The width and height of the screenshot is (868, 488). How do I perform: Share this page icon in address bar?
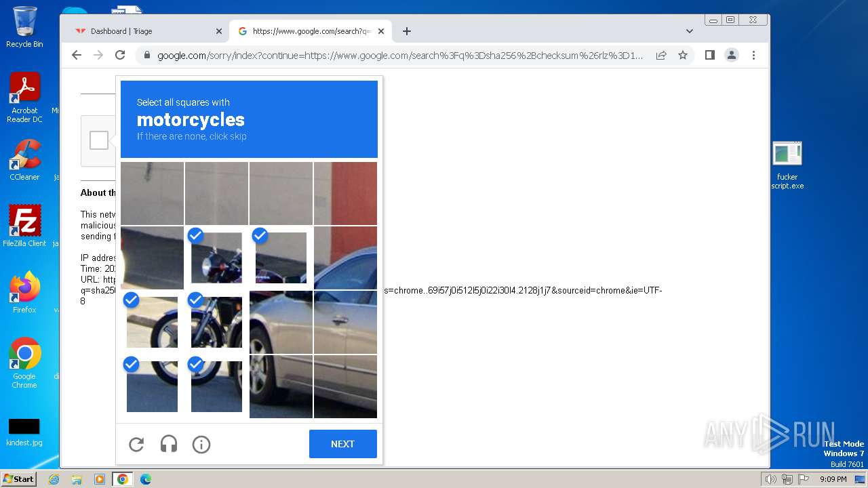[x=661, y=56]
